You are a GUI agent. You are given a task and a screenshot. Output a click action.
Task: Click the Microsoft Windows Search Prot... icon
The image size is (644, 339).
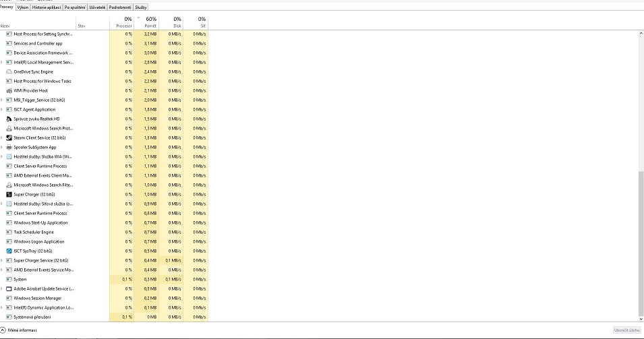point(9,129)
